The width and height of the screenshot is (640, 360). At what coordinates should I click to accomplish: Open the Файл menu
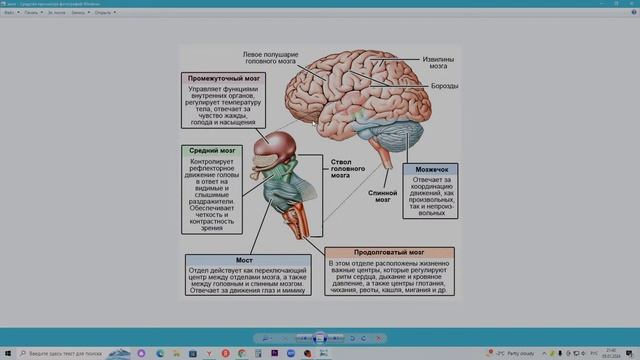11,12
